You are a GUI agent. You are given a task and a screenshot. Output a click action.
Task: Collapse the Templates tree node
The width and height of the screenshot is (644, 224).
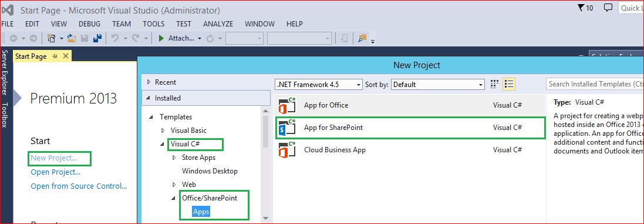click(151, 117)
